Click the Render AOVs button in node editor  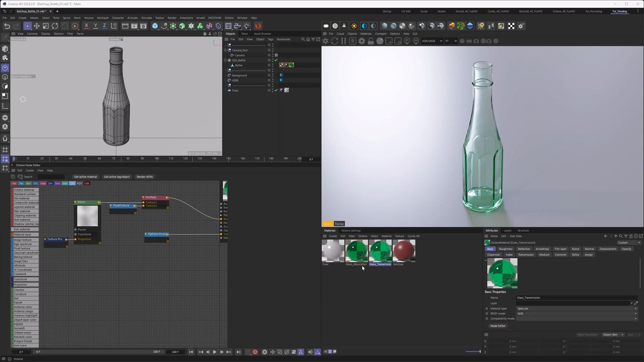[x=145, y=177]
